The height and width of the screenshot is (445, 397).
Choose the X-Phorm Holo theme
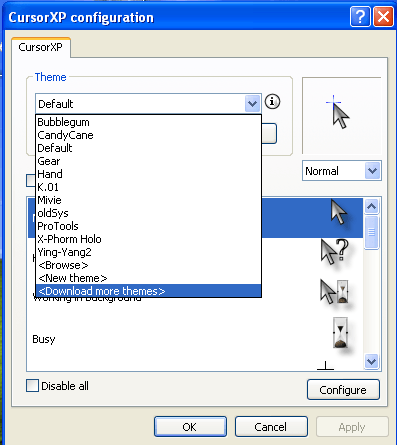pos(148,239)
